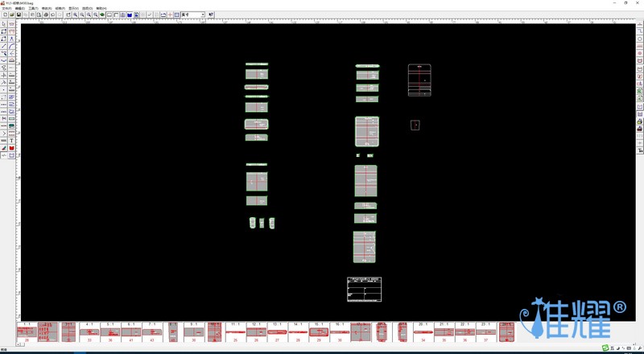Click the Sogou input icon in system tray
This screenshot has width=644, height=354.
tap(605, 348)
